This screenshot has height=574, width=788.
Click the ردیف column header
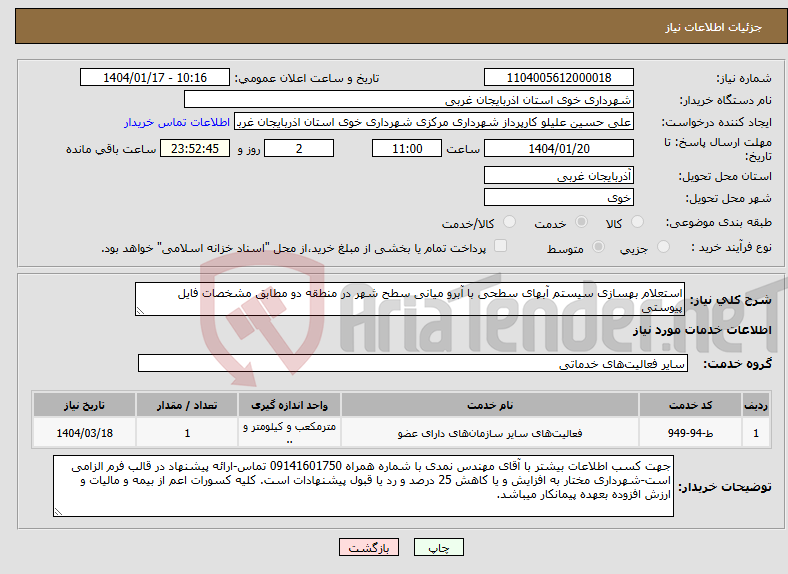pos(756,405)
